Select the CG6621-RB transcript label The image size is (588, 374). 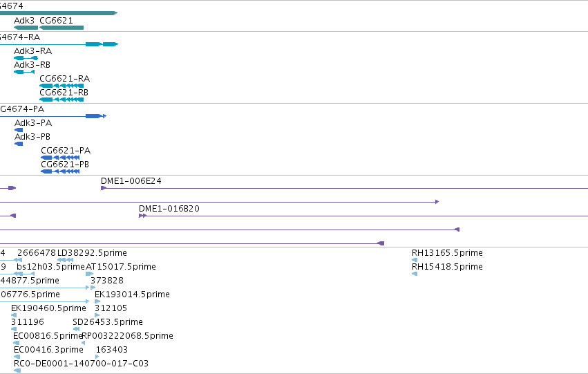[64, 93]
